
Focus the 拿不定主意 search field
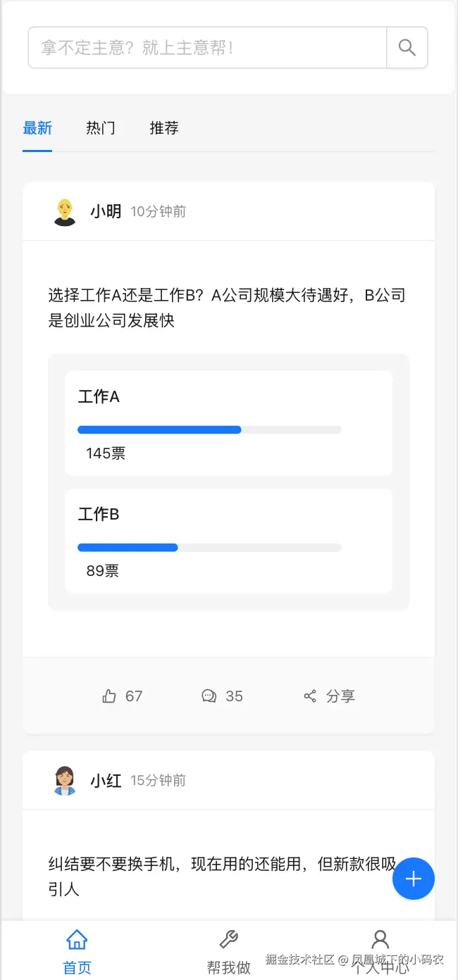(207, 48)
